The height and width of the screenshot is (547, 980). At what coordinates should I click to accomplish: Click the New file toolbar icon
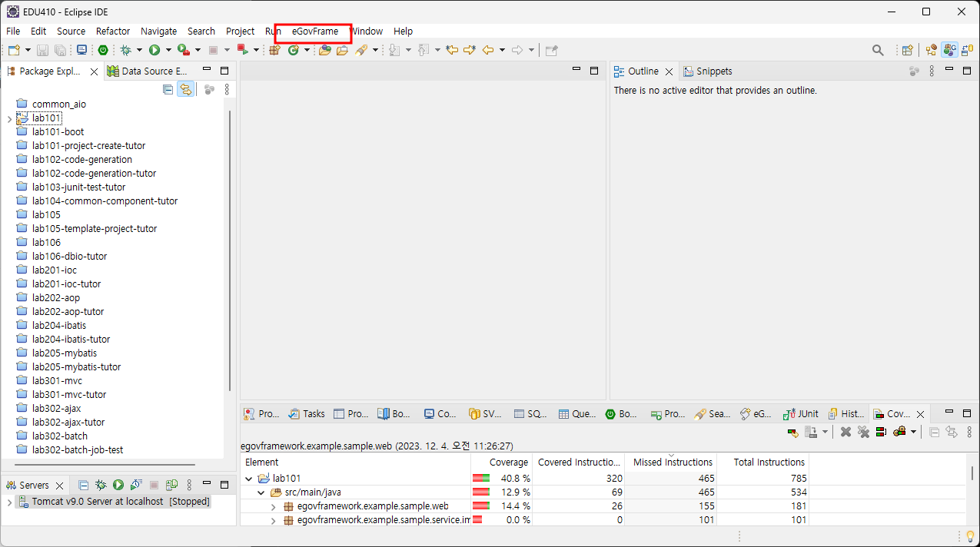[15, 50]
